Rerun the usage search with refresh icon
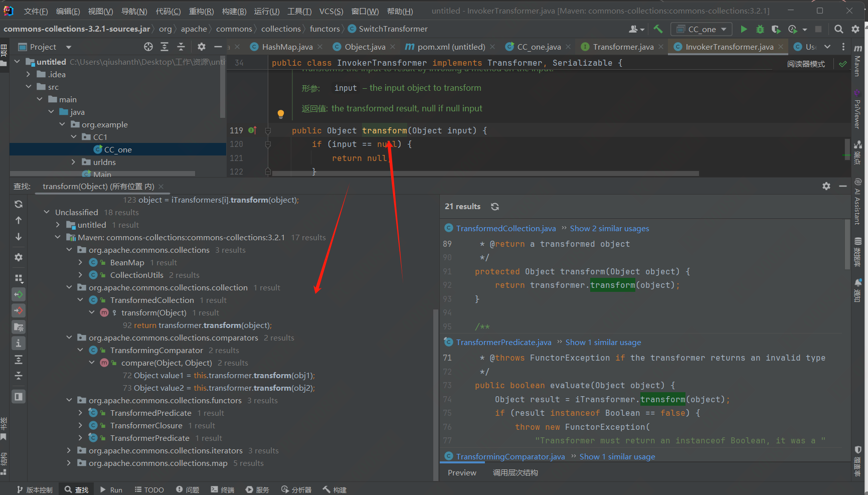This screenshot has height=495, width=868. pos(19,204)
